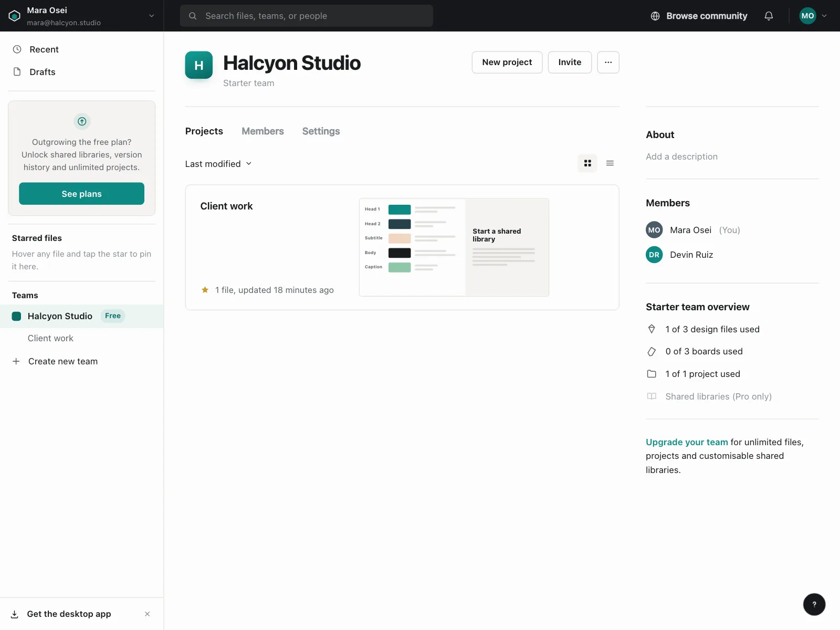
Task: Click the name Devin Ruiz in Members
Action: pos(691,255)
